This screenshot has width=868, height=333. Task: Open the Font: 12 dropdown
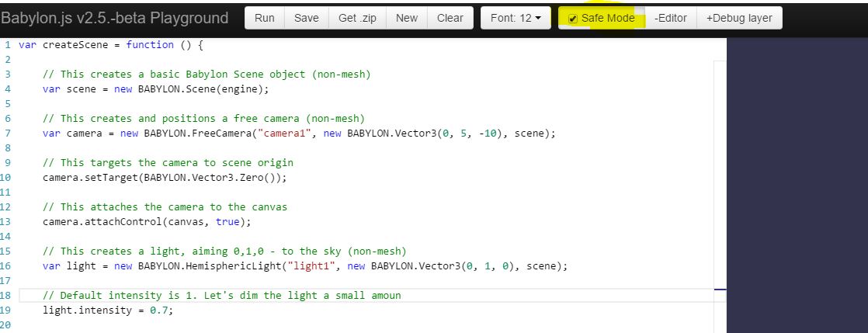click(516, 18)
